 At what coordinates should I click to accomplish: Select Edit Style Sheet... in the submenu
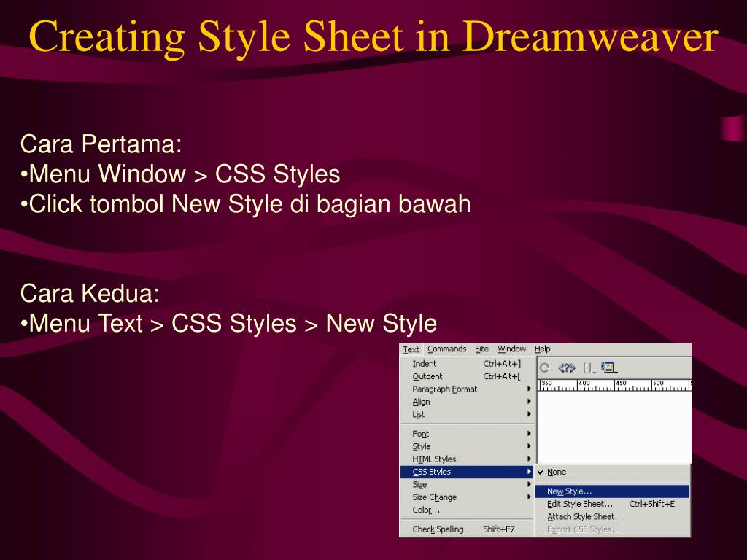(612, 504)
